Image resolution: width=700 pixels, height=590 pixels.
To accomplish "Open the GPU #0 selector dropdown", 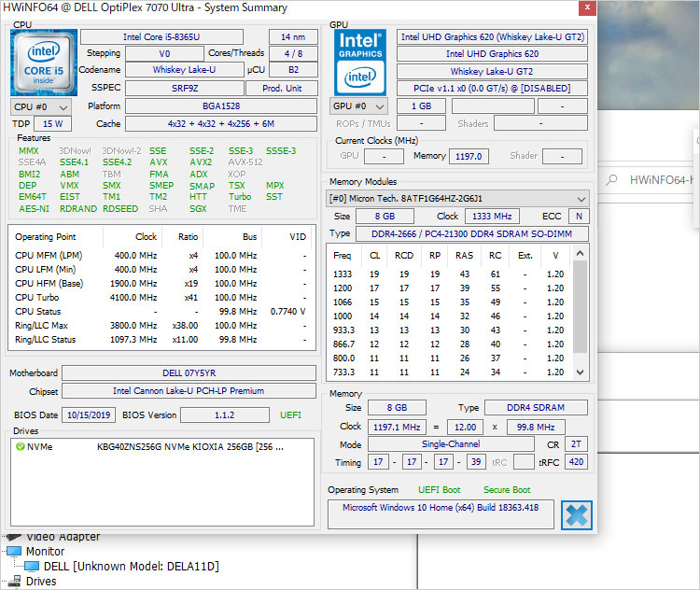I will tap(358, 106).
